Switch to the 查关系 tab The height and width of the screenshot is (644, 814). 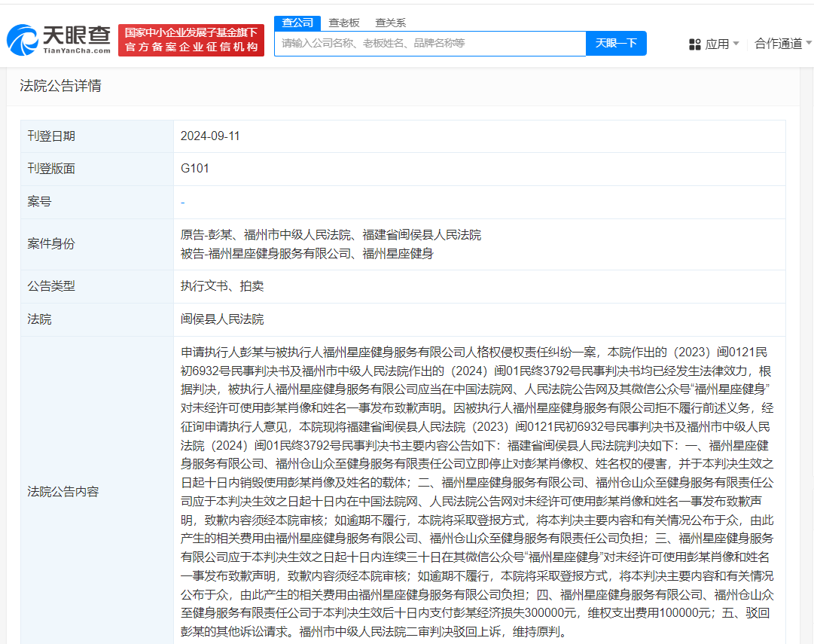(x=389, y=23)
